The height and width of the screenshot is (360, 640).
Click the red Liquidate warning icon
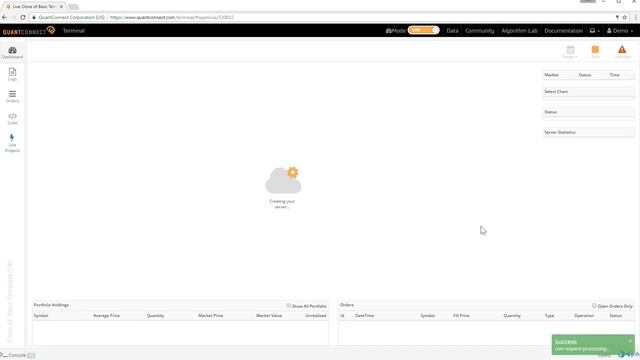point(622,50)
